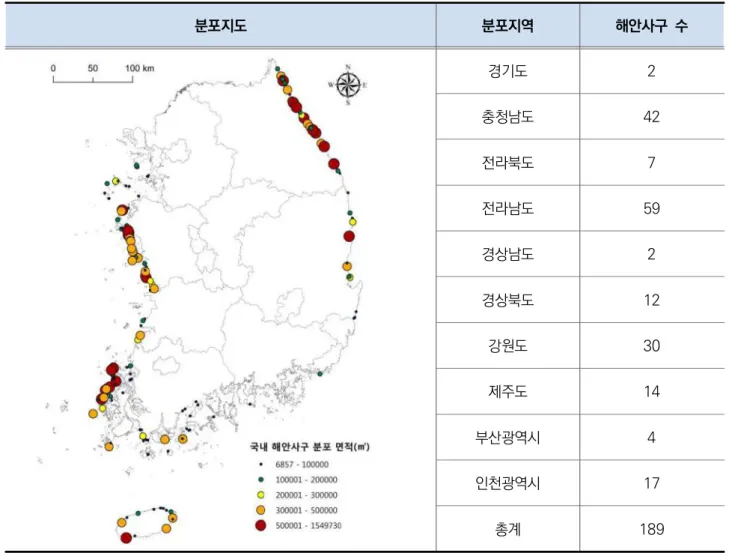729x553 pixels.
Task: Click the value 7 for 전라북도
Action: [x=651, y=163]
